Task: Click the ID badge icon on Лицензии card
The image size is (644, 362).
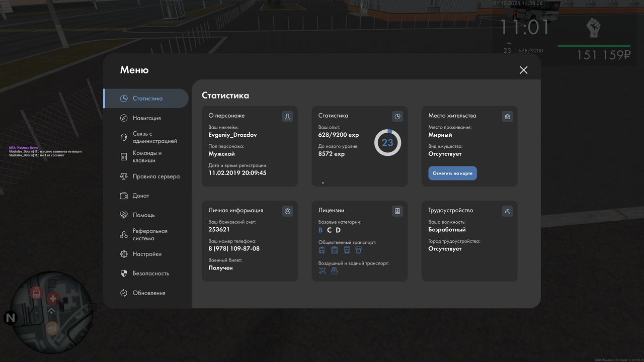Action: click(397, 211)
